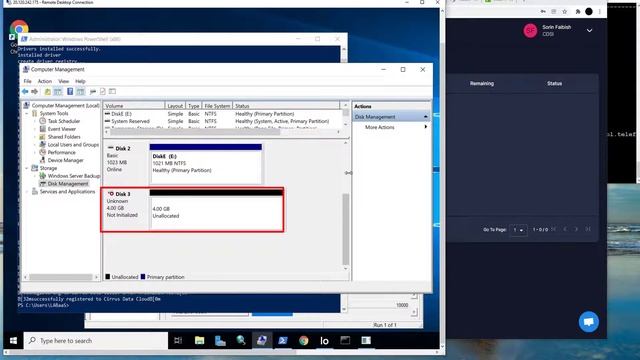Screen dimensions: 640x360
Task: Click the Computer Management taskbar icon
Action: [262, 340]
